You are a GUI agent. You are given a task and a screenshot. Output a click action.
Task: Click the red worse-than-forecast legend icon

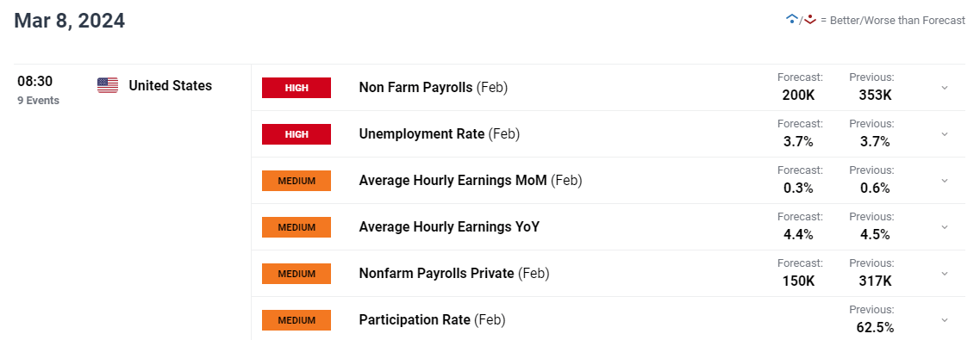(809, 19)
